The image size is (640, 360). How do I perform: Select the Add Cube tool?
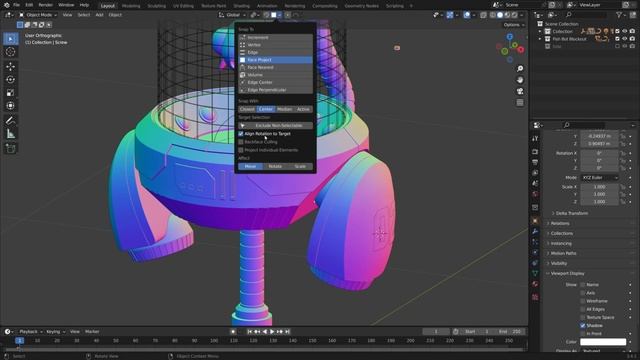point(11,148)
